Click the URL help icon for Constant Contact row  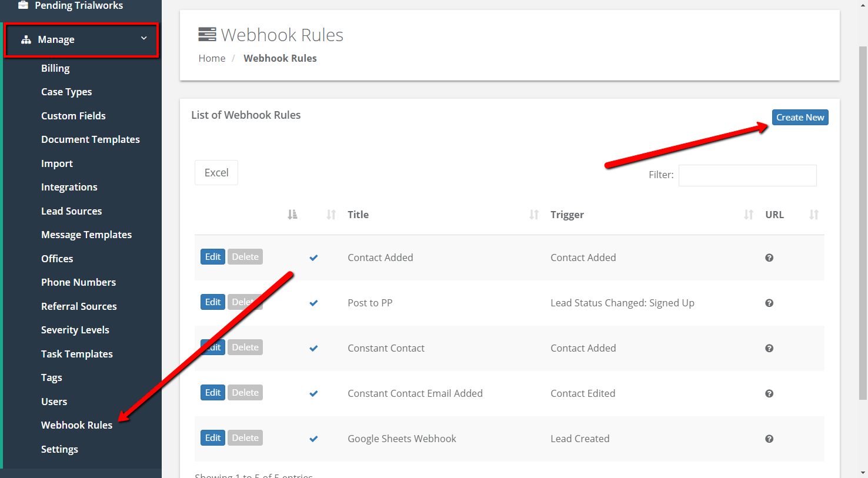click(769, 348)
